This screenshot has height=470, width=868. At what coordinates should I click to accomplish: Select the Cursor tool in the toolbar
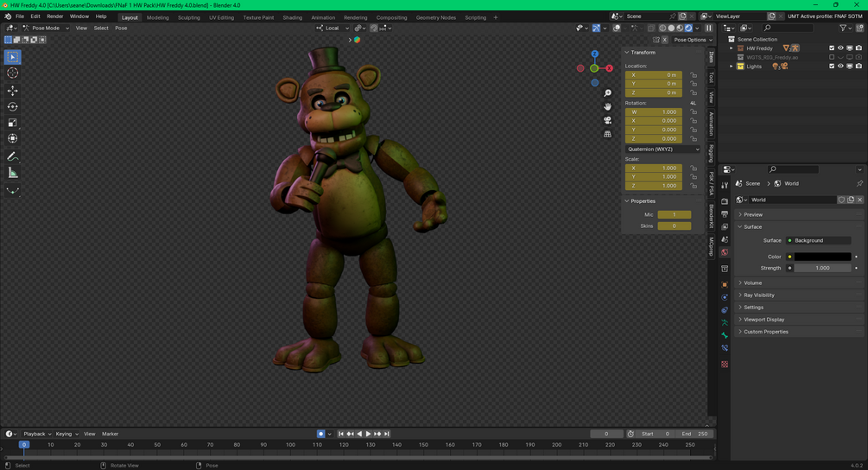[x=13, y=73]
